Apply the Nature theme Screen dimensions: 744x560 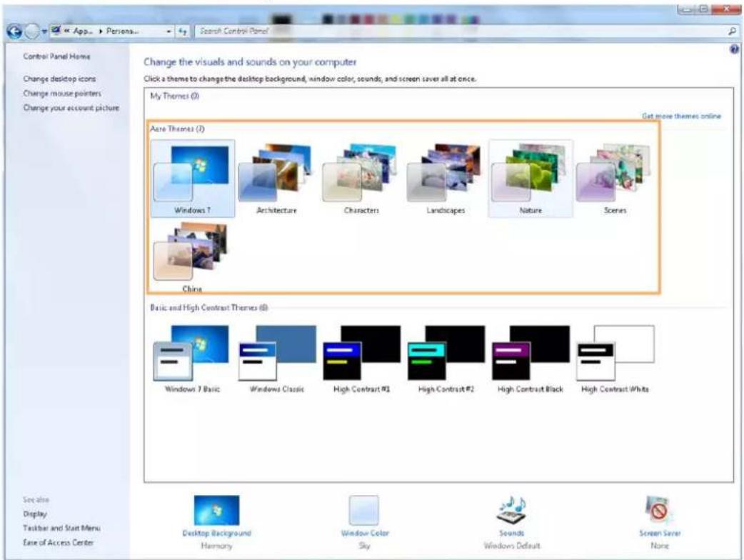(531, 179)
